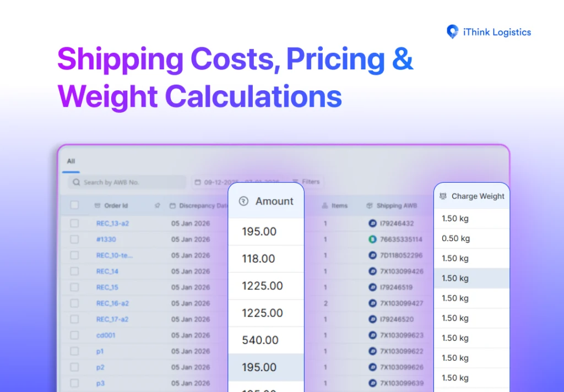Click the star icon next to Order Id header
Viewport: 564px width, 392px height.
(156, 205)
